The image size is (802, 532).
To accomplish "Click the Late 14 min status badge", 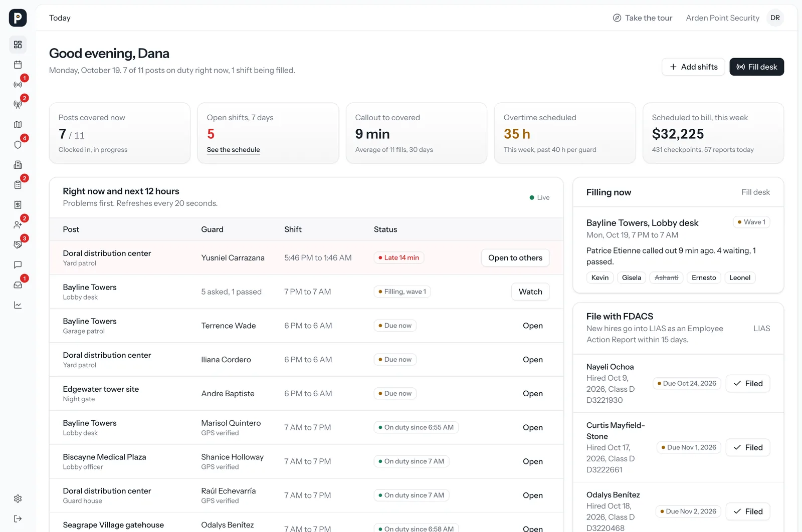I will click(x=399, y=258).
